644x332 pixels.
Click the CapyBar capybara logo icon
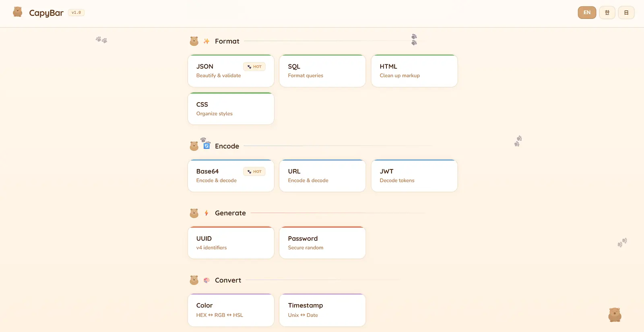pos(17,12)
